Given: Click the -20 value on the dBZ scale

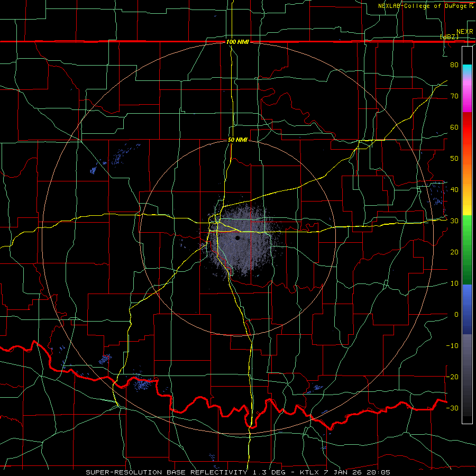Looking at the screenshot, I should tap(452, 377).
